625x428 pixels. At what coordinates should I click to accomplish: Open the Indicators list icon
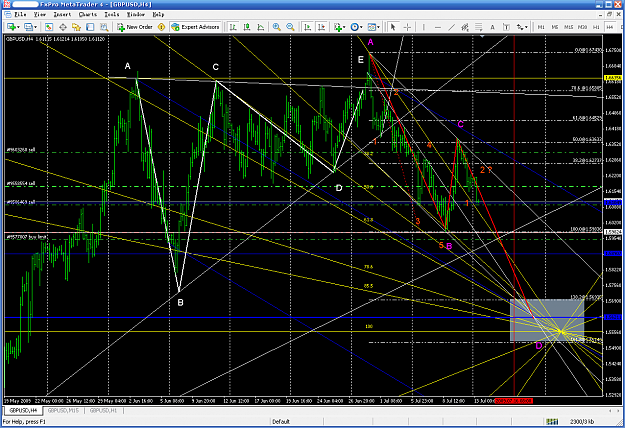click(338, 27)
